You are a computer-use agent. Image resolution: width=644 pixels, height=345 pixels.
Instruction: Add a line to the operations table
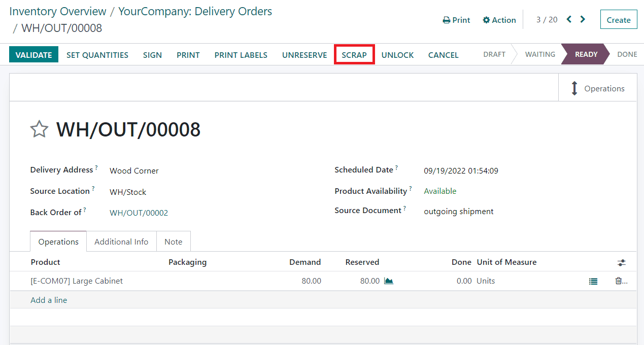[x=49, y=300]
